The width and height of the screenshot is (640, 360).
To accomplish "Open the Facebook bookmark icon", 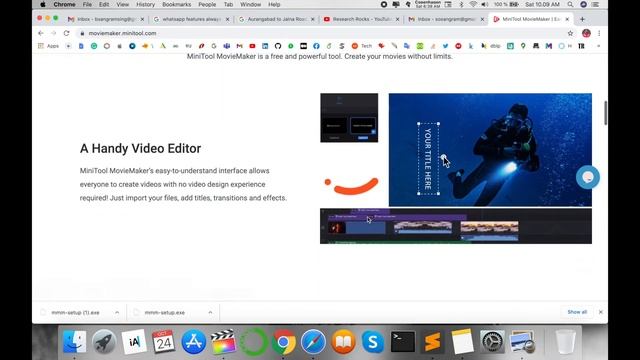I will pyautogui.click(x=316, y=46).
